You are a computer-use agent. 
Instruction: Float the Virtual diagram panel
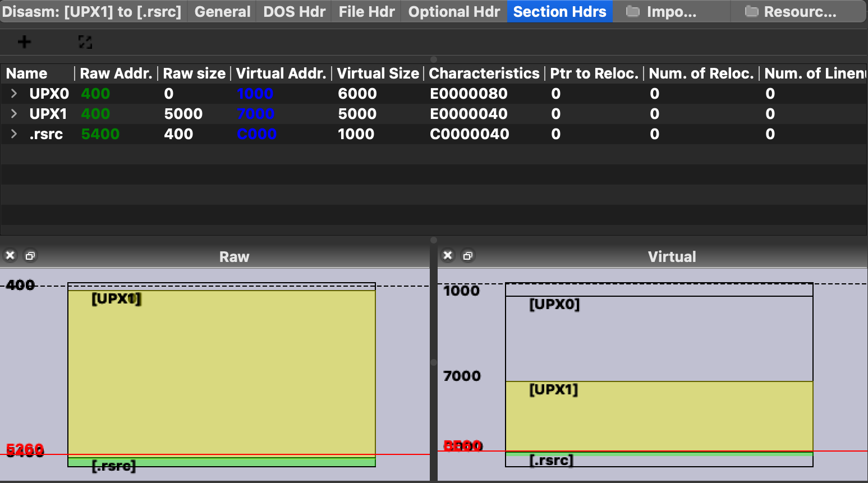[467, 256]
